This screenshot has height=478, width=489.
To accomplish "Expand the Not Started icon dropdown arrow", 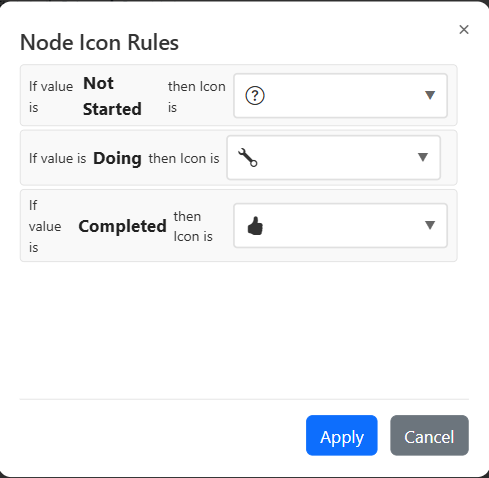I will (x=430, y=95).
